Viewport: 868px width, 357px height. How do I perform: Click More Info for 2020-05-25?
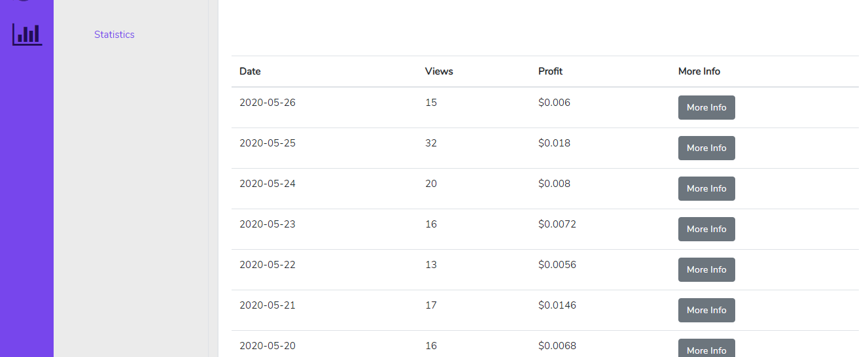[706, 148]
